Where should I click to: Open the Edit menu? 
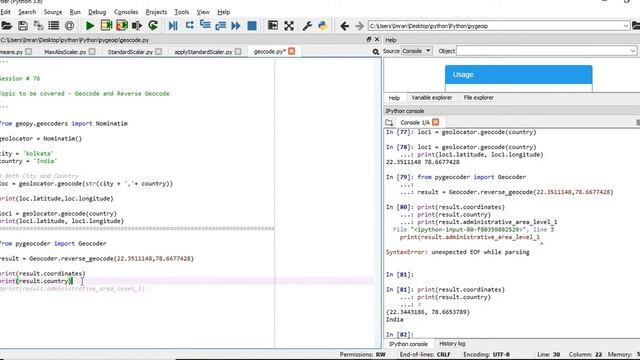tap(5, 12)
